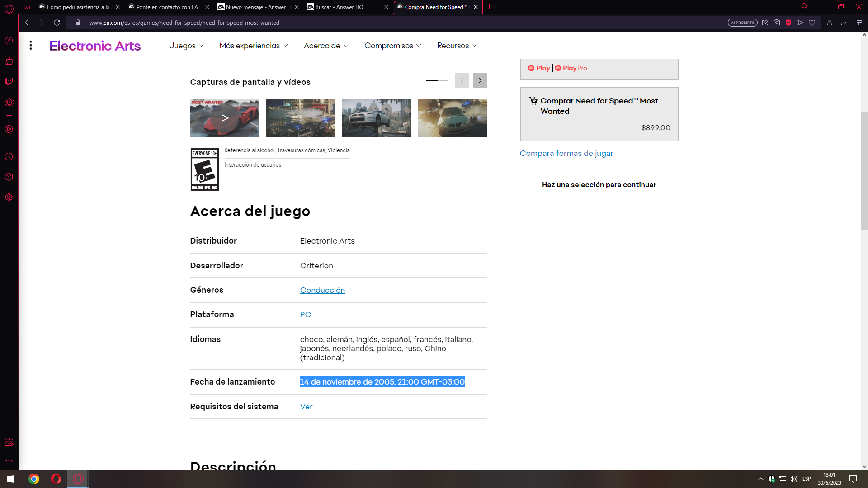Open a new tab with plus
This screenshot has width=868, height=488.
(489, 7)
